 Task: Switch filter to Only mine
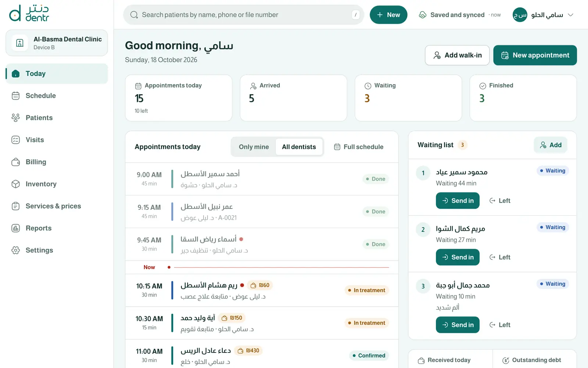(x=254, y=147)
